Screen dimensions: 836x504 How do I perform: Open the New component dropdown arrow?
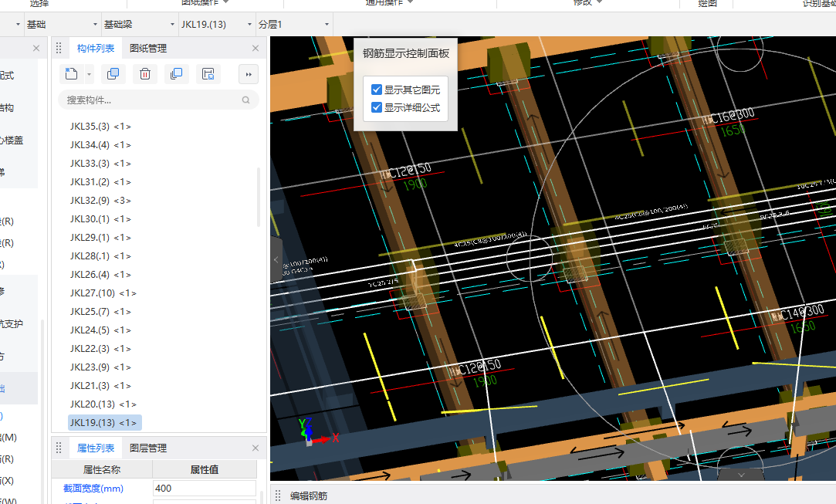(x=89, y=74)
